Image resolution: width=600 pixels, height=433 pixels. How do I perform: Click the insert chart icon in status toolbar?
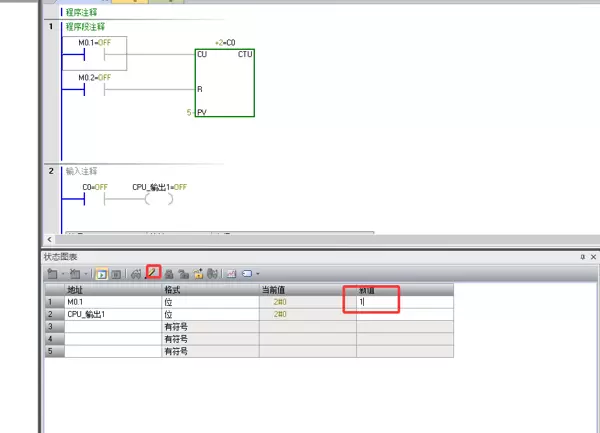[x=51, y=273]
